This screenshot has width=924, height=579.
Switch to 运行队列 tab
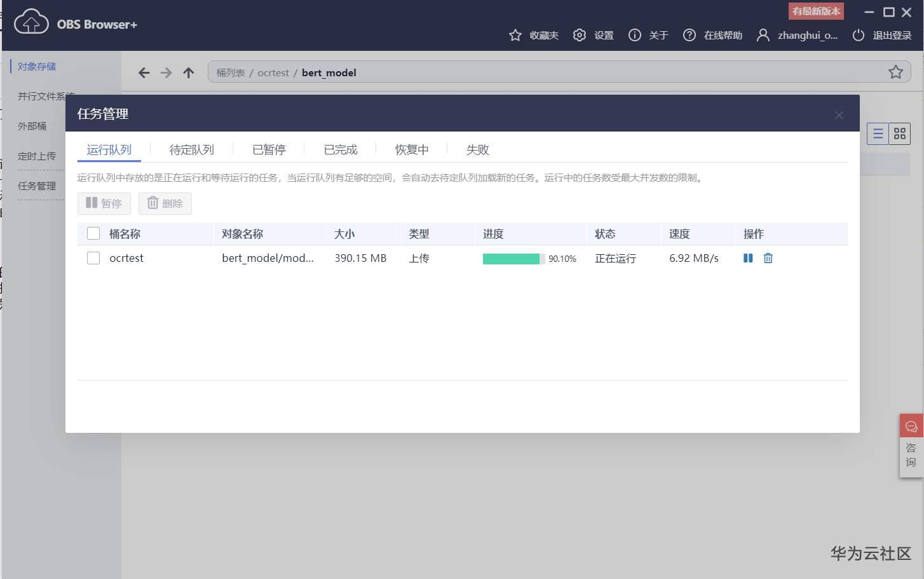click(109, 150)
